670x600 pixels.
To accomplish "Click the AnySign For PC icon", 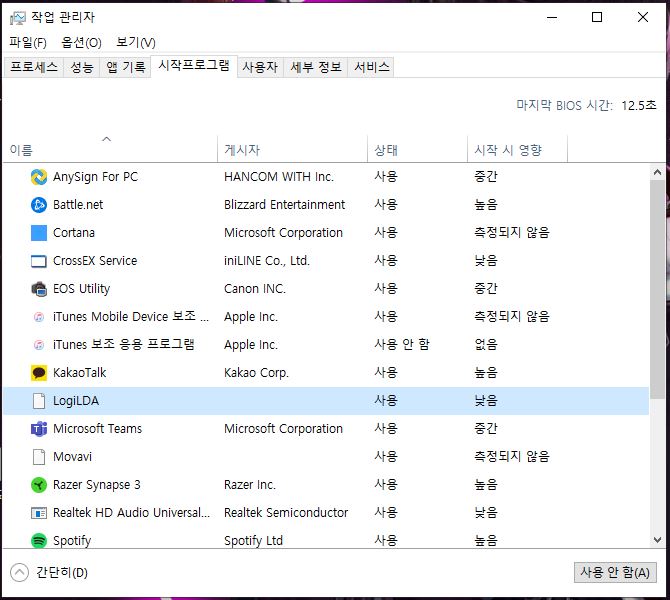I will tap(39, 177).
